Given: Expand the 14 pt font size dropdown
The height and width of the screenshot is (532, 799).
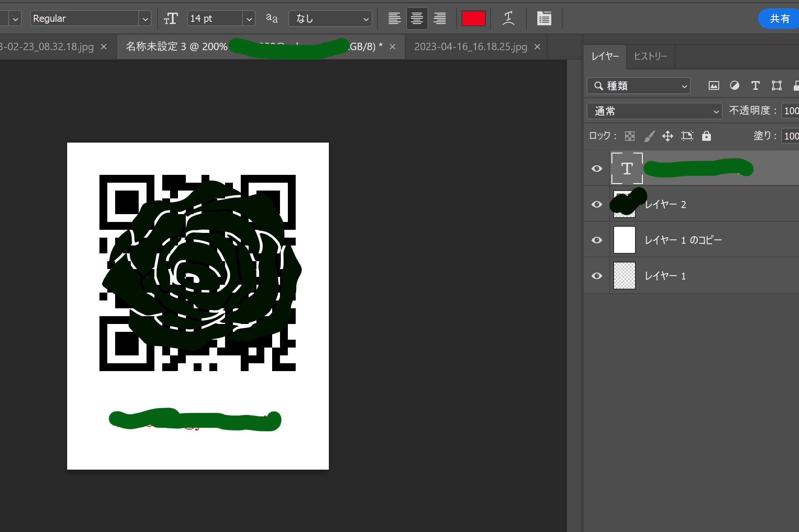Looking at the screenshot, I should tap(249, 19).
